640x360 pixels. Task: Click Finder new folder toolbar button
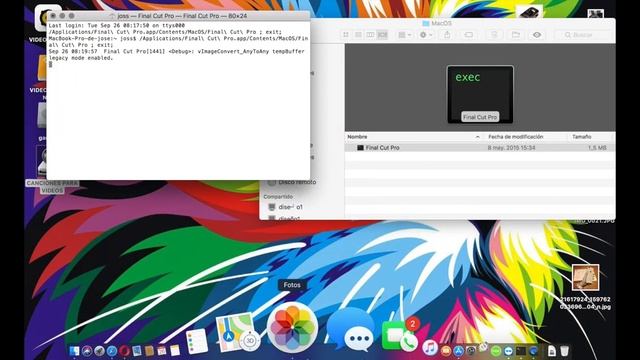[x=516, y=35]
